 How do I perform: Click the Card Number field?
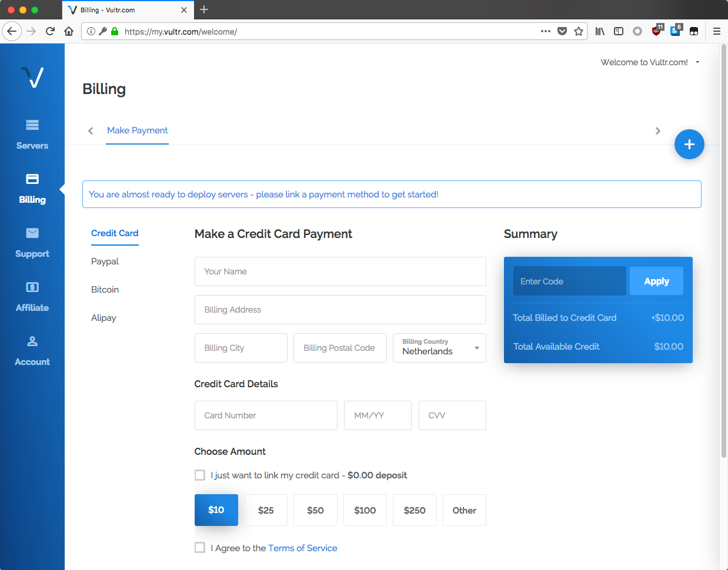(266, 415)
